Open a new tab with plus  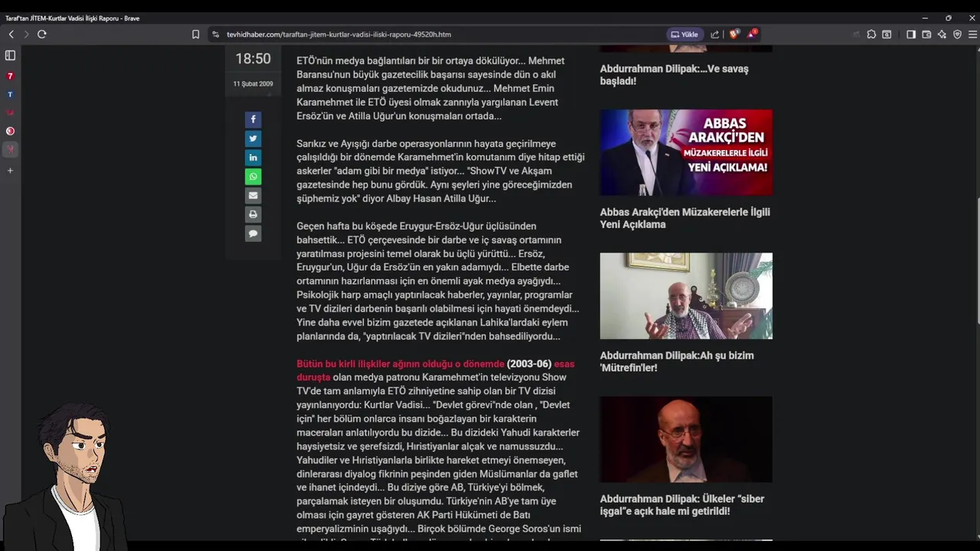[x=10, y=170]
